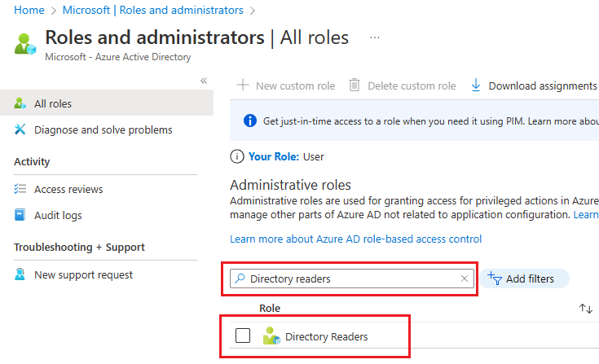Clear the search box with the X

click(x=465, y=278)
